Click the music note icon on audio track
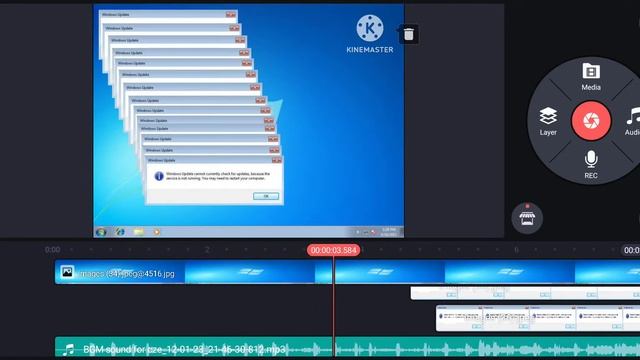The image size is (640, 360). click(x=69, y=349)
